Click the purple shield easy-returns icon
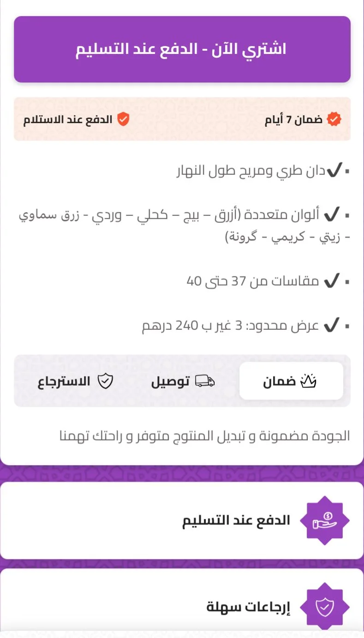Screen dimensions: 364x638 (325, 607)
